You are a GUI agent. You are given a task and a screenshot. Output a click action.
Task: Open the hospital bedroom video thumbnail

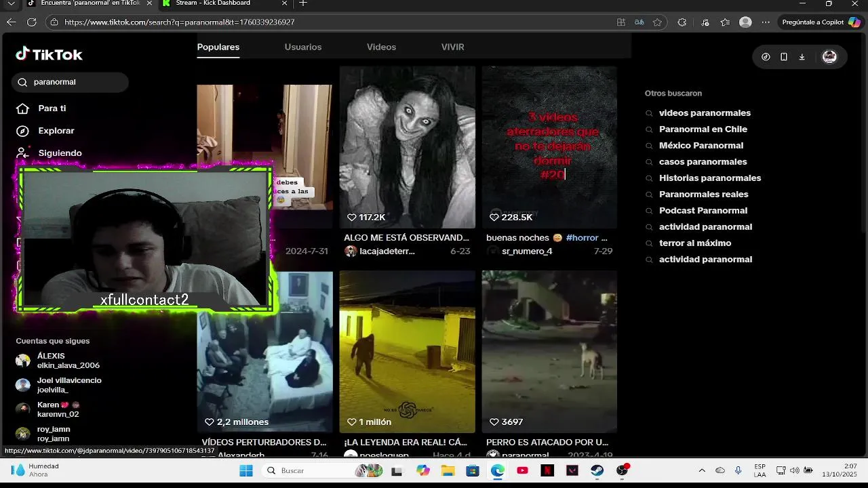click(x=265, y=352)
